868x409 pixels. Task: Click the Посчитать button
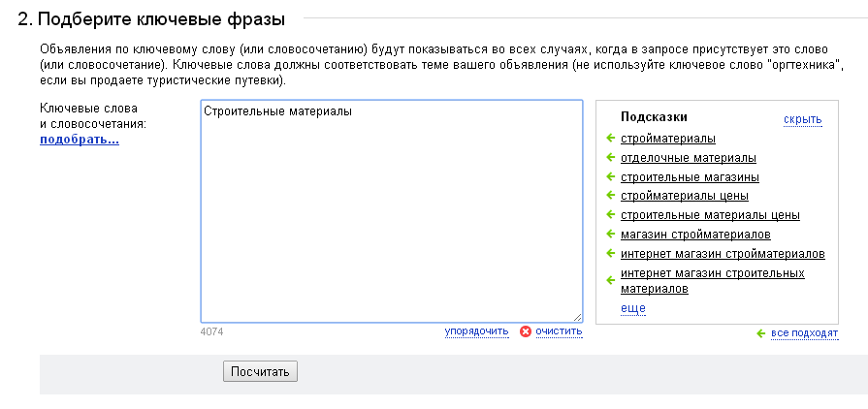(260, 371)
